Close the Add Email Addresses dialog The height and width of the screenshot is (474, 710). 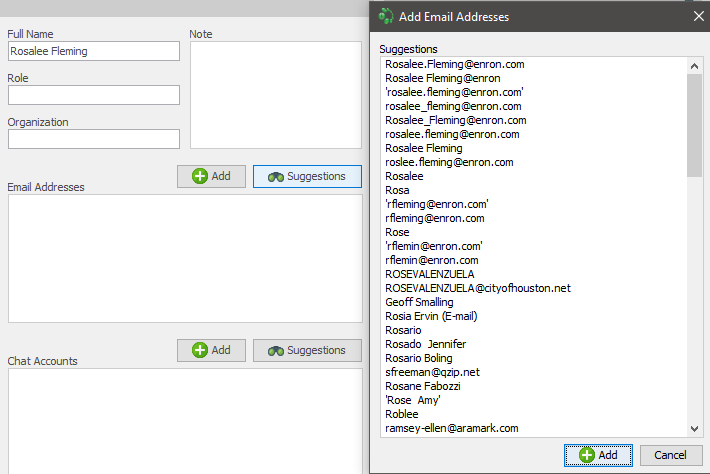tap(697, 16)
